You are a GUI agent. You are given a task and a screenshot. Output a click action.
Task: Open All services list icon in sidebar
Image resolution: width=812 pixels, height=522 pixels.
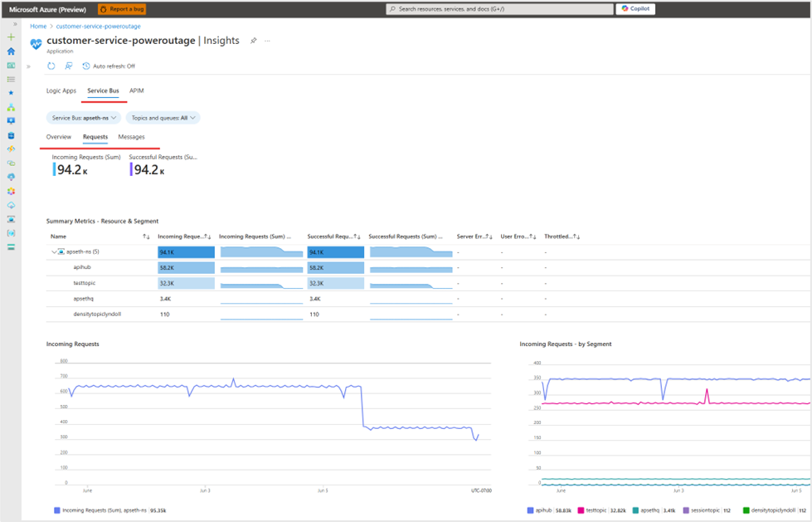click(x=11, y=80)
